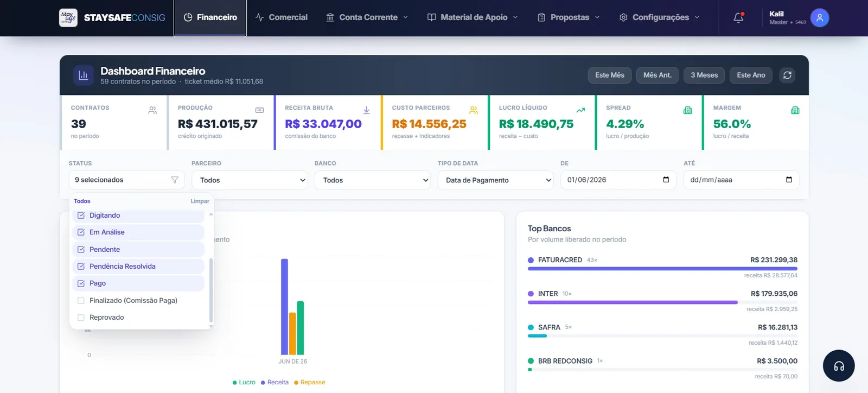
Task: Click the Conta Corrente bank icon
Action: coord(330,17)
